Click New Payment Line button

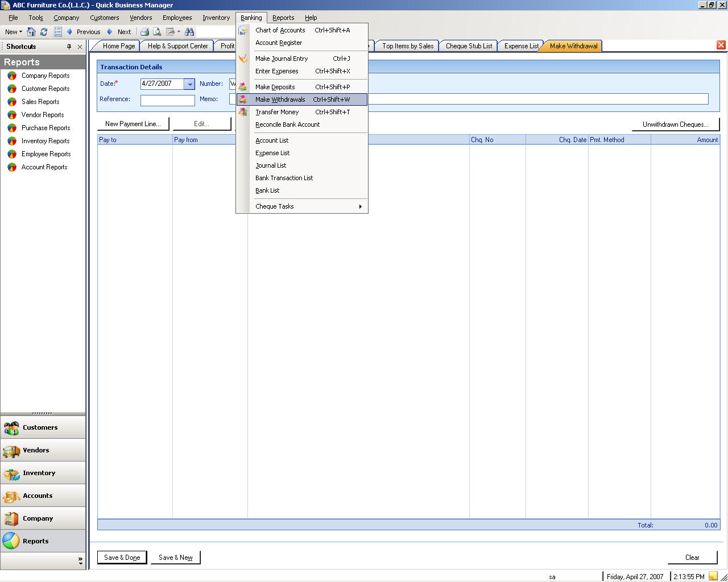[133, 124]
